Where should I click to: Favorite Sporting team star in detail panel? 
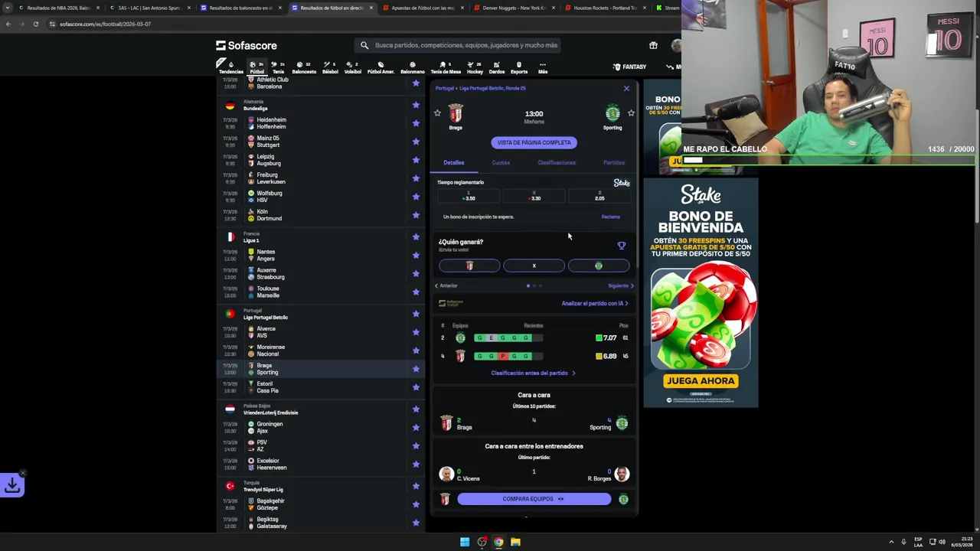(631, 113)
